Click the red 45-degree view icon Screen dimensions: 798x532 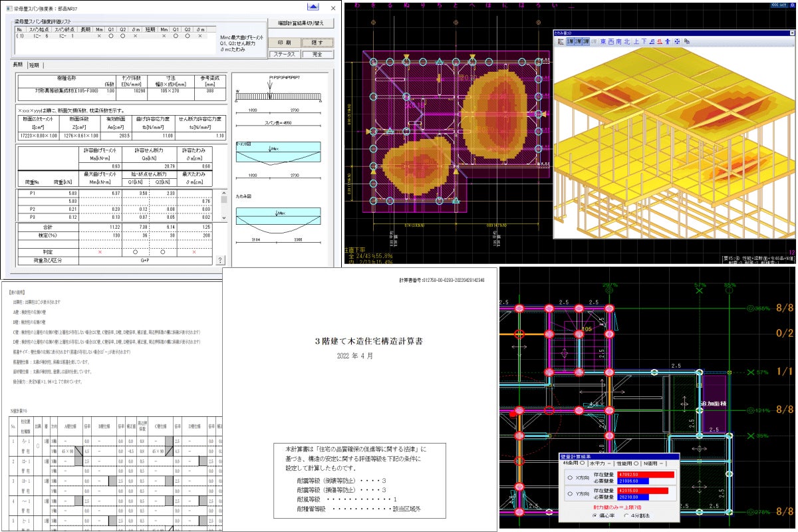(659, 42)
